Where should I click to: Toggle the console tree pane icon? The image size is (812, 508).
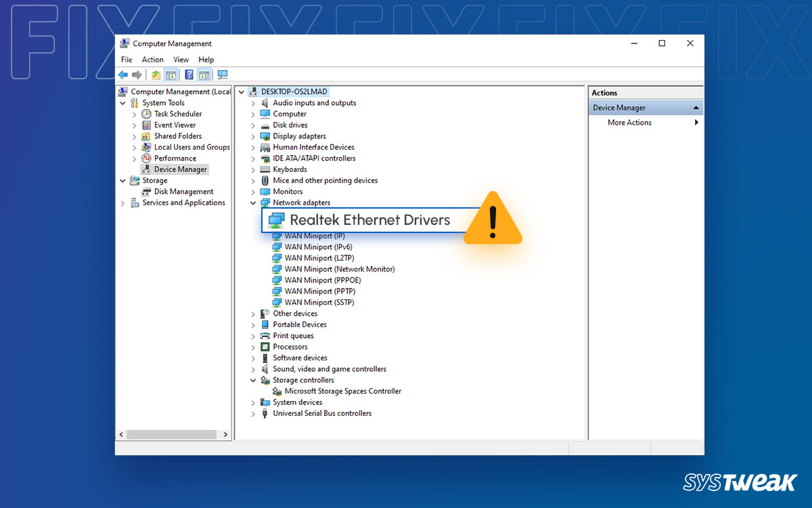pos(171,75)
